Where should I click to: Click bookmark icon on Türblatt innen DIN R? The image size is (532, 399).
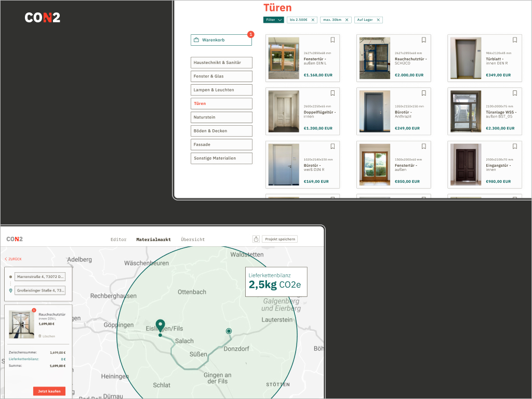(514, 40)
